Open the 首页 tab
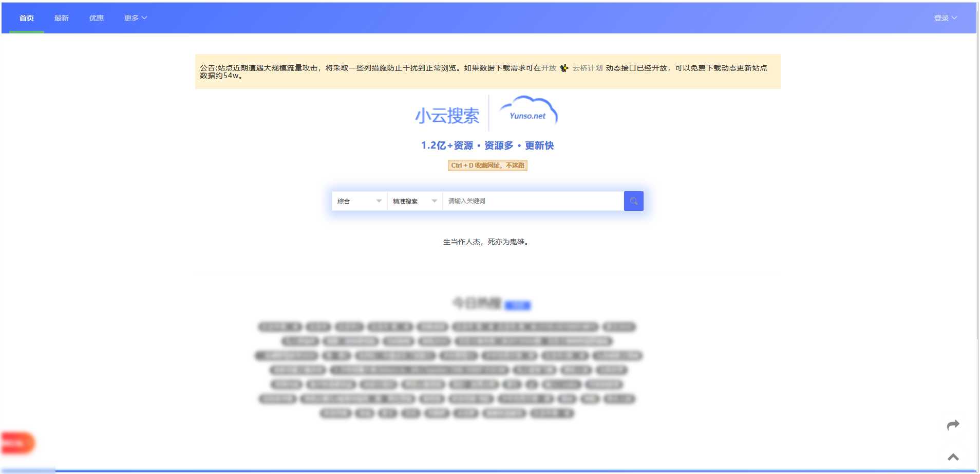 click(x=27, y=18)
